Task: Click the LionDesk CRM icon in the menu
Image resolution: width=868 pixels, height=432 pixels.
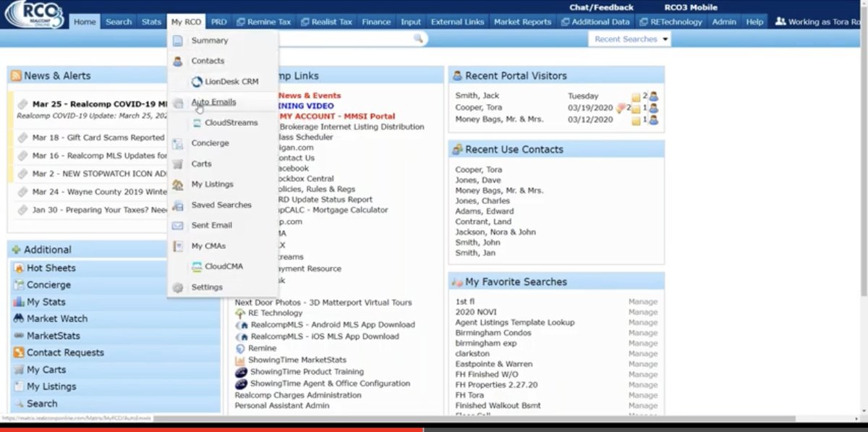Action: tap(197, 82)
